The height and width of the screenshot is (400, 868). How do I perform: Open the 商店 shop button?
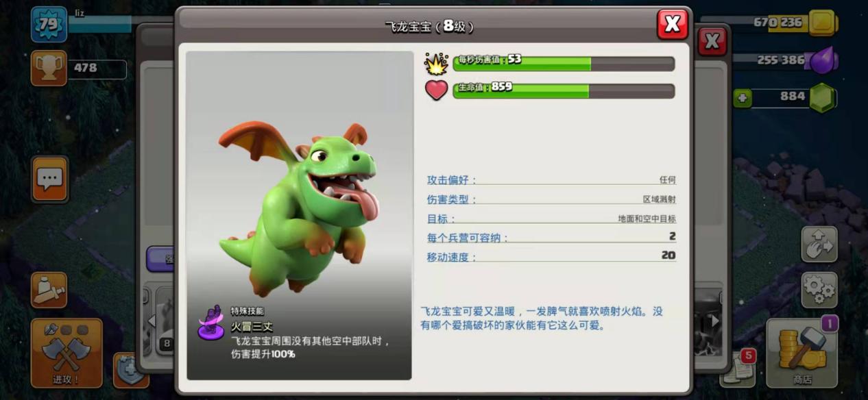[x=801, y=353]
